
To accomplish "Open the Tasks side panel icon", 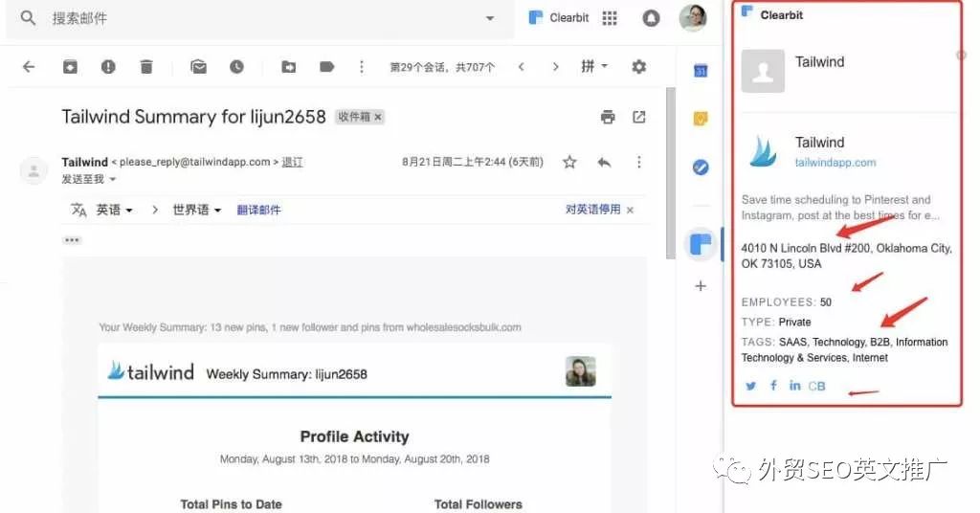I will tap(701, 167).
